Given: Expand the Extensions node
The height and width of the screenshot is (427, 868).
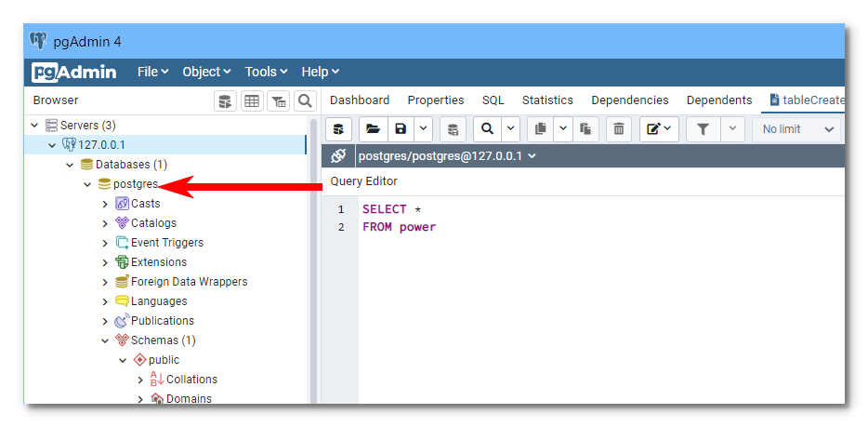Looking at the screenshot, I should (x=105, y=262).
